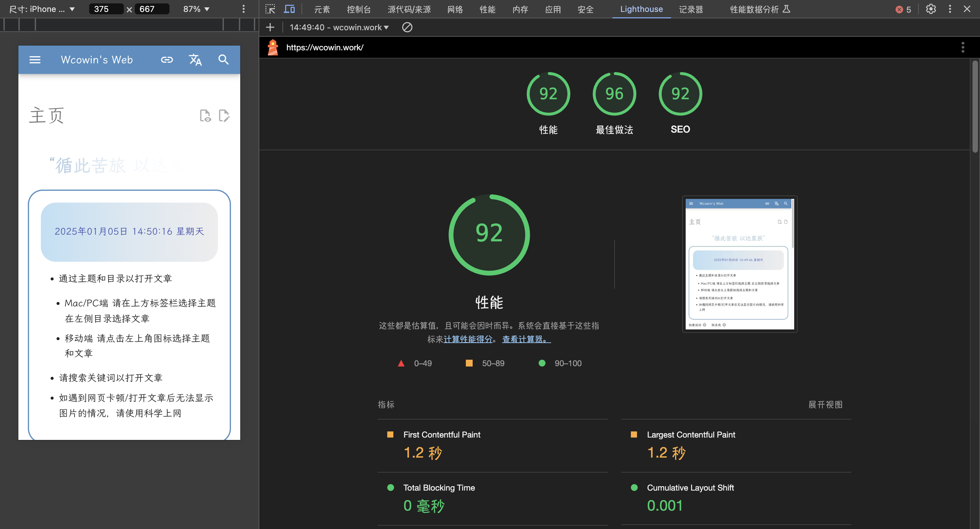
Task: Click the 90–100 green legend entry
Action: tap(560, 363)
